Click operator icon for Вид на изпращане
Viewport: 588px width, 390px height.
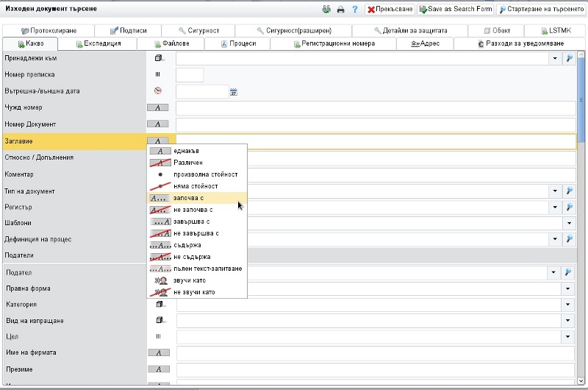click(159, 320)
